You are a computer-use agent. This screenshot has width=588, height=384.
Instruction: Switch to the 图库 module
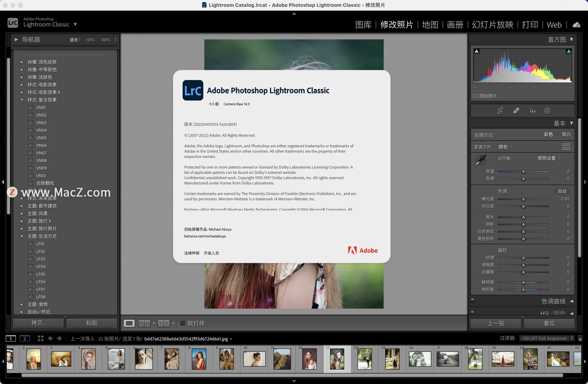coord(364,25)
